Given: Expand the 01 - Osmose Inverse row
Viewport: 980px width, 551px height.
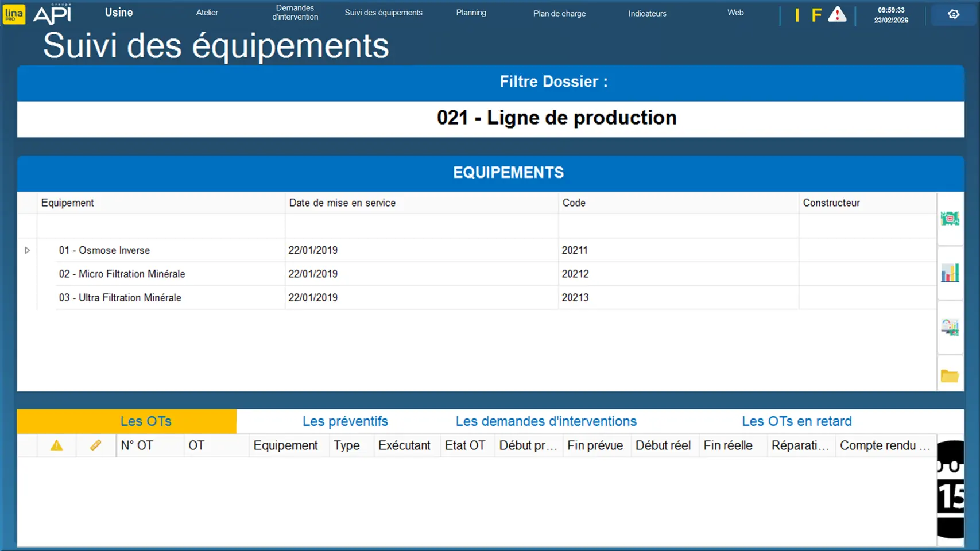Looking at the screenshot, I should (27, 250).
